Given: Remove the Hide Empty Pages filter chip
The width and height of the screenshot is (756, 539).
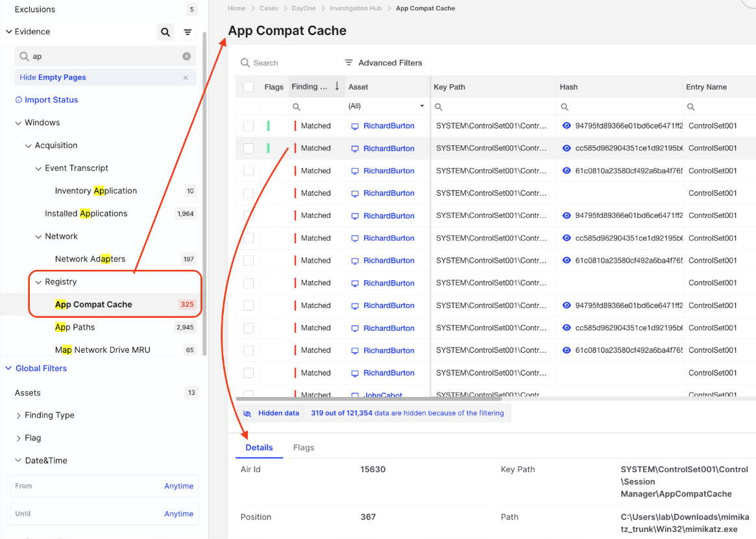Looking at the screenshot, I should [x=186, y=78].
